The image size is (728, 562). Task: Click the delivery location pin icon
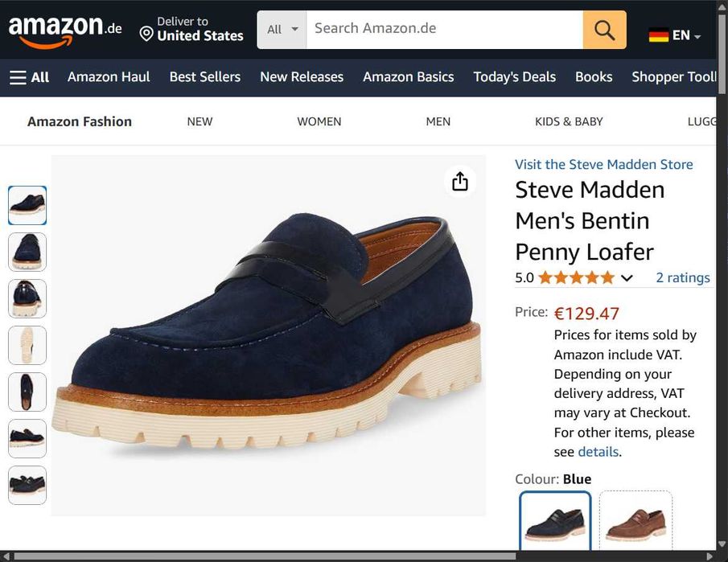146,34
